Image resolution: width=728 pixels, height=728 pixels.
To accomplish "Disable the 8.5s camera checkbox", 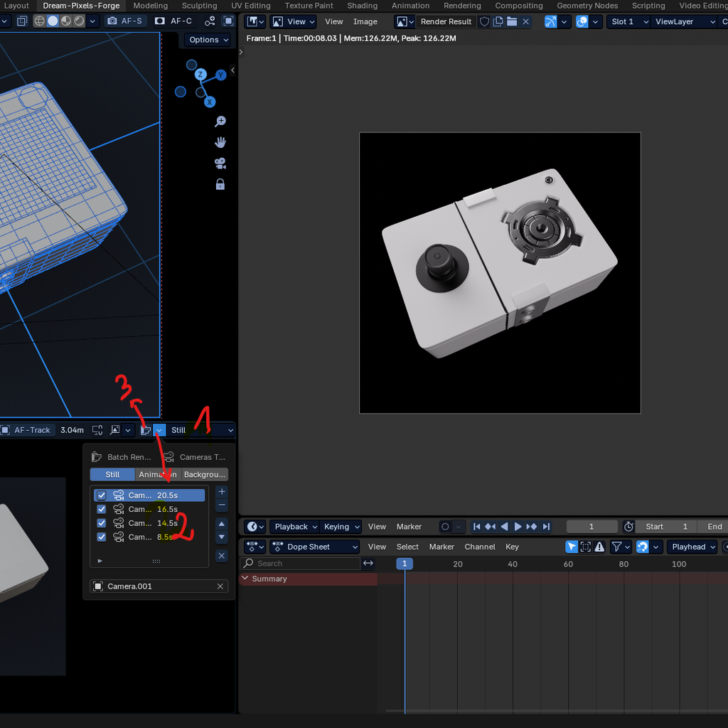I will coord(100,537).
